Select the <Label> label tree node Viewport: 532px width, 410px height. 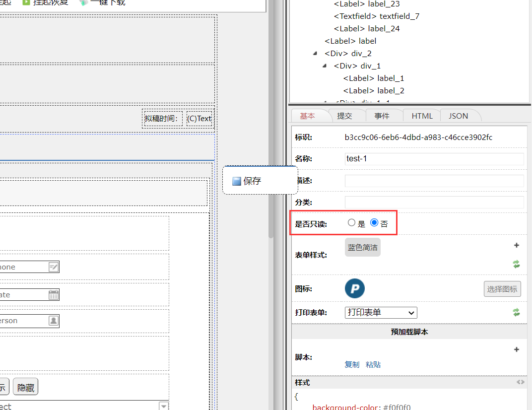[350, 41]
